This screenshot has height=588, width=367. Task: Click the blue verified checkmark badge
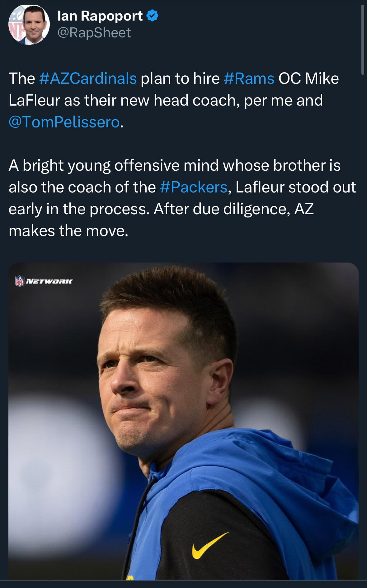pos(152,16)
